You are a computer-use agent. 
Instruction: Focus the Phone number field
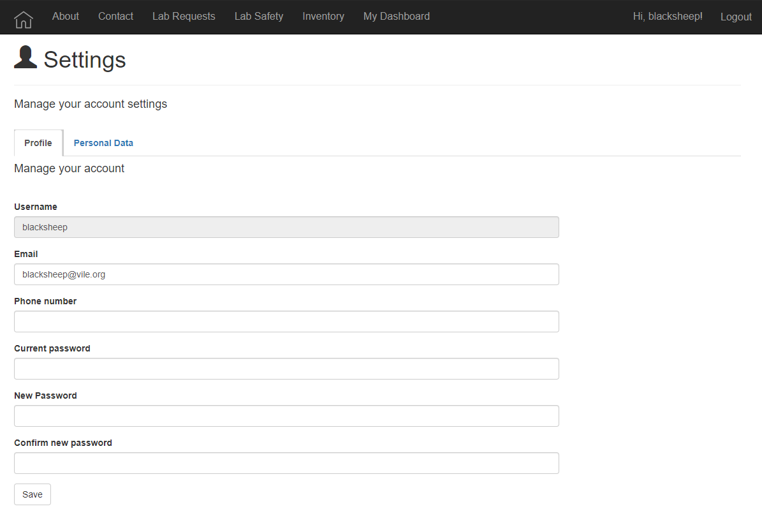(286, 321)
